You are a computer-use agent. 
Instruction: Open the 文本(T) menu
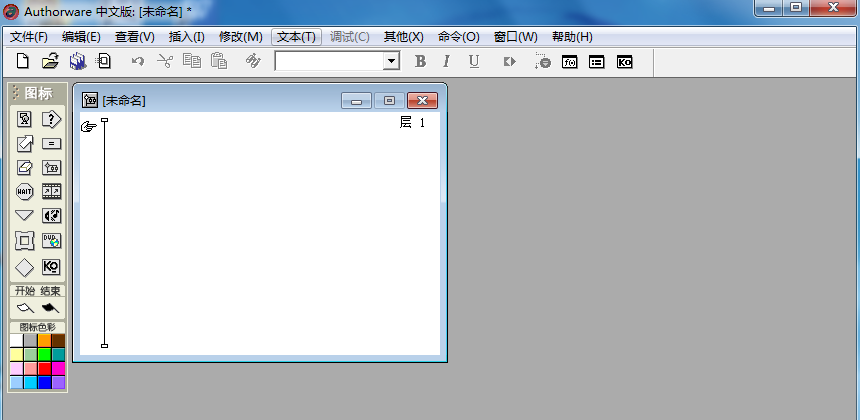coord(296,37)
